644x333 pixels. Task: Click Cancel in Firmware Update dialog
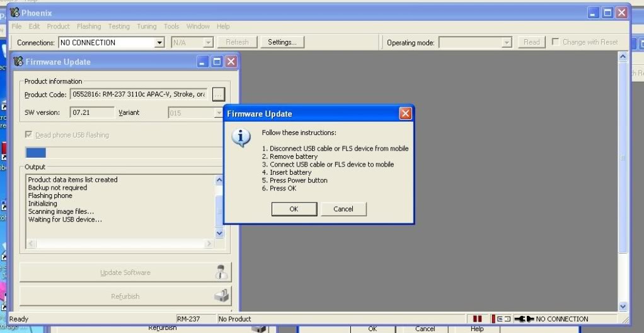click(x=343, y=209)
